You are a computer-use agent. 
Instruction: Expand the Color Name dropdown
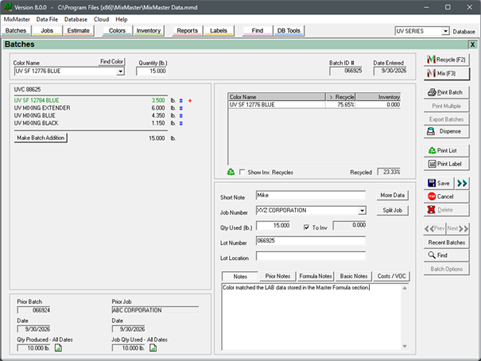[x=120, y=71]
